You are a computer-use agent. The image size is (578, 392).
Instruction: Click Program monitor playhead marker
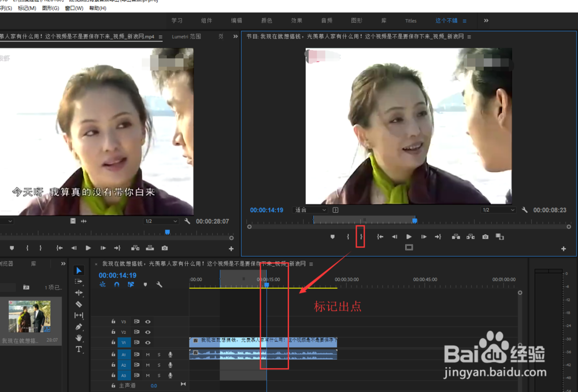[414, 220]
